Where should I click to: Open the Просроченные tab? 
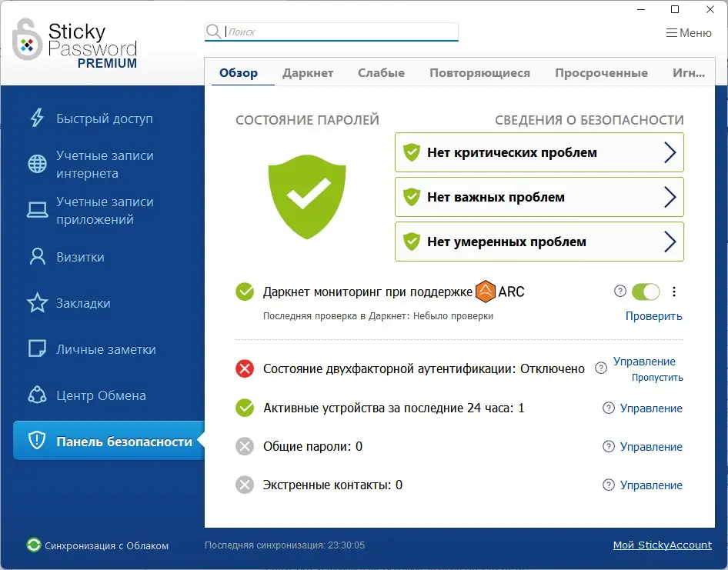pyautogui.click(x=601, y=73)
